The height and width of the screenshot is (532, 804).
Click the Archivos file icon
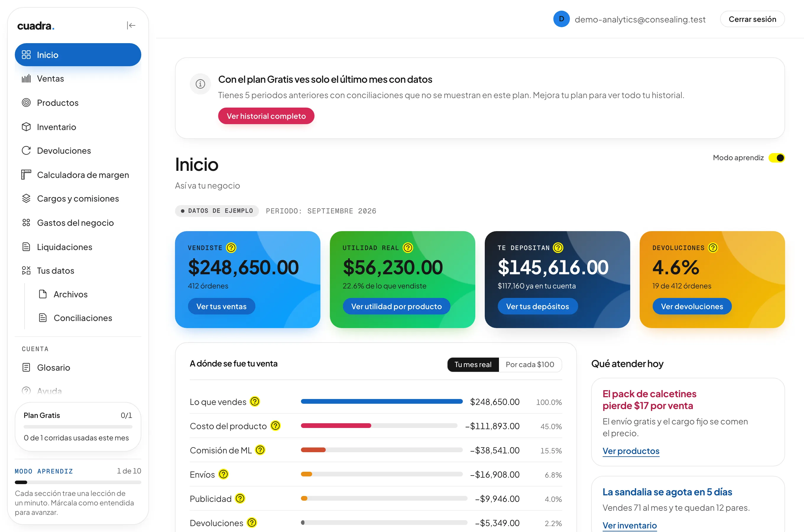(43, 294)
